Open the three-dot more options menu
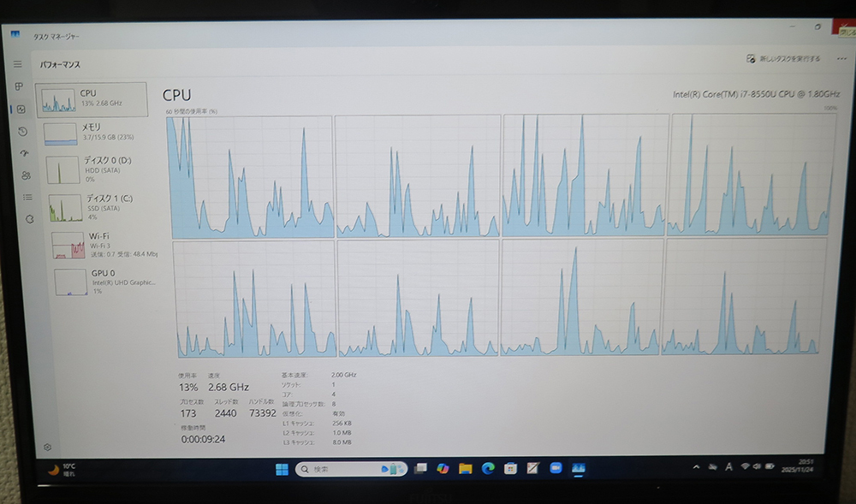The height and width of the screenshot is (504, 856). point(841,58)
